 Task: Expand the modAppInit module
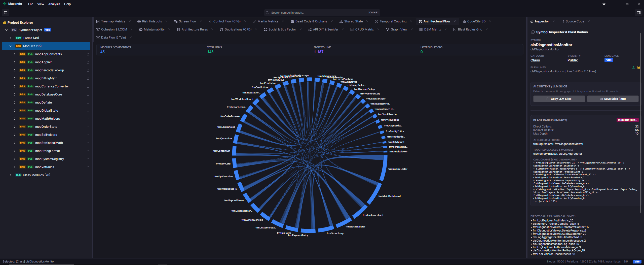[15, 62]
